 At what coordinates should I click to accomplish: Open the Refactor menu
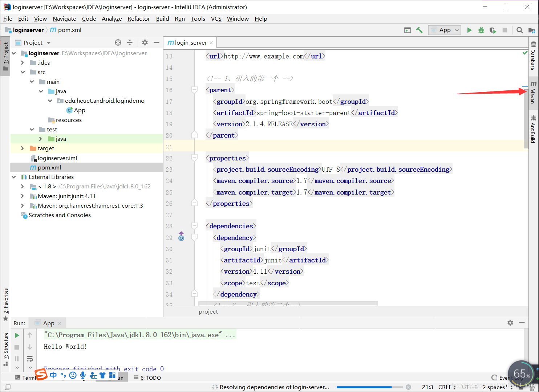click(x=138, y=19)
